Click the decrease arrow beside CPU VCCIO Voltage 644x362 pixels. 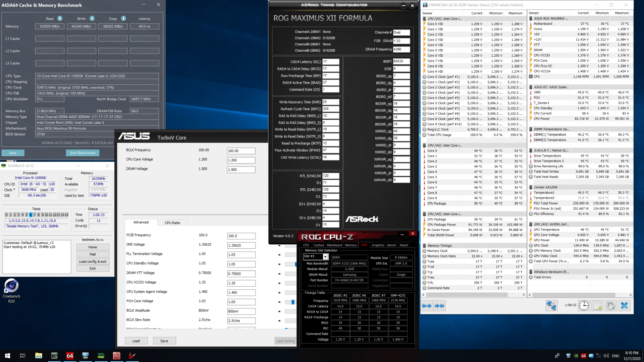tap(279, 283)
